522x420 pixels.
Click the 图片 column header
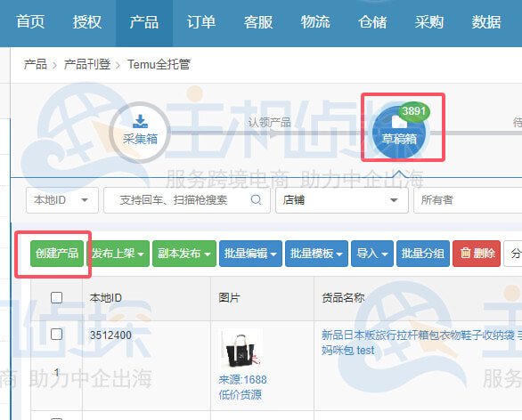coord(229,297)
